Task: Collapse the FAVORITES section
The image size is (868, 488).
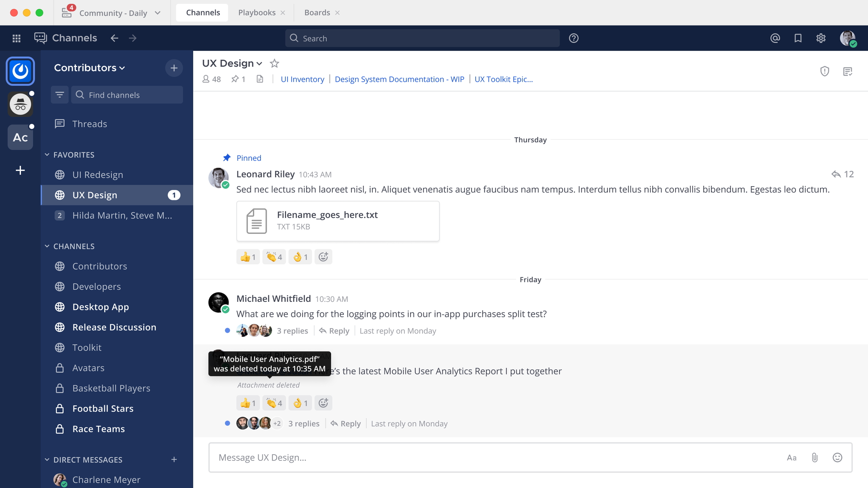Action: [47, 154]
